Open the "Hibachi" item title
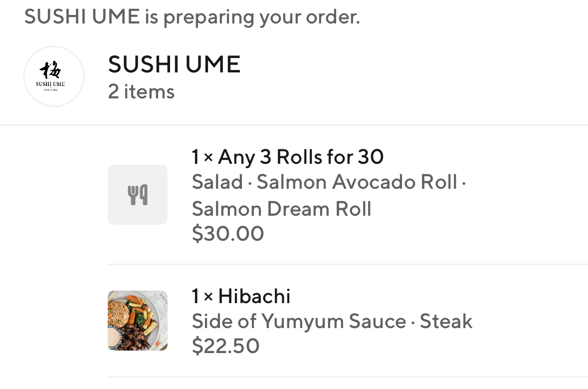Viewport: 588px width, 389px height. [254, 297]
